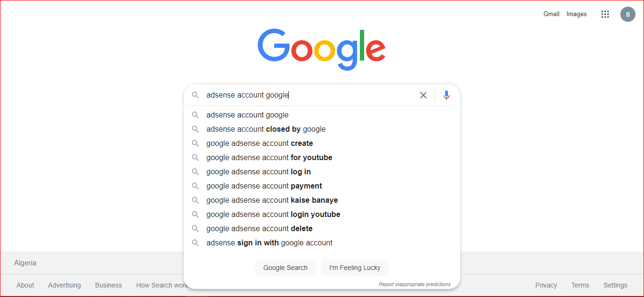
Task: Select suggestion 'google adsense account create'
Action: coord(259,144)
